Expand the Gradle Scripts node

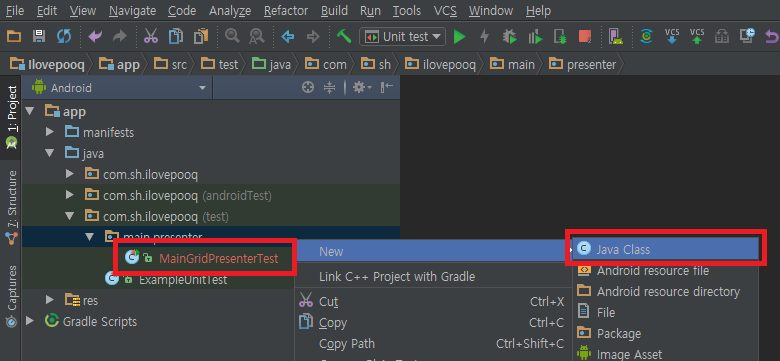29,321
